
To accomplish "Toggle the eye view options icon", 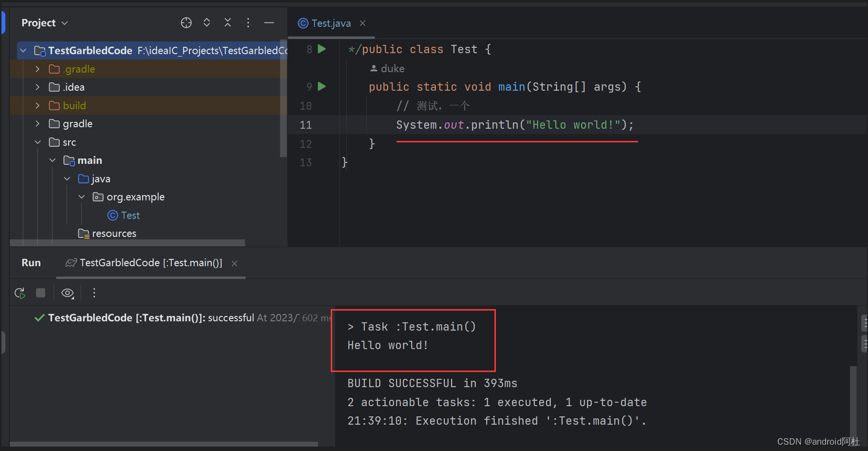I will [x=68, y=293].
